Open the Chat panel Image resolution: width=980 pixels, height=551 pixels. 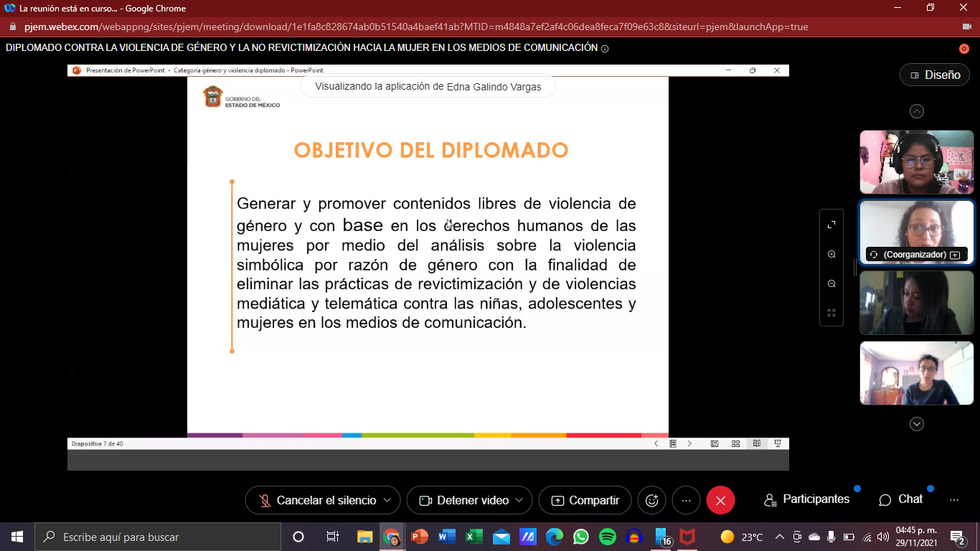tap(901, 499)
